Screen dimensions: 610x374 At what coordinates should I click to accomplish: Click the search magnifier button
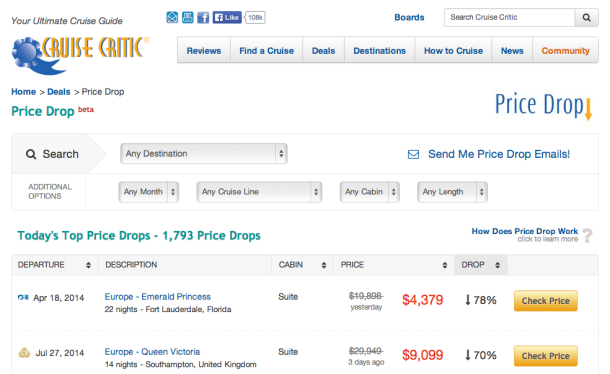(x=586, y=18)
